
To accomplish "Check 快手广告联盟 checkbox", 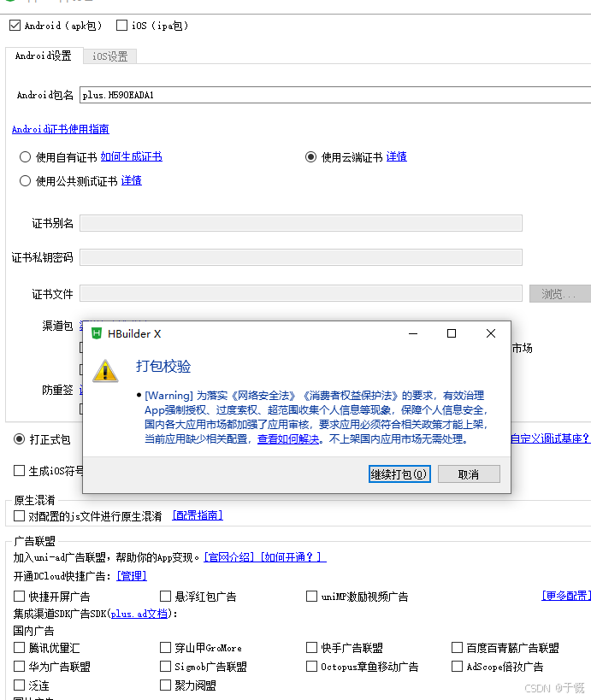I will click(x=311, y=647).
